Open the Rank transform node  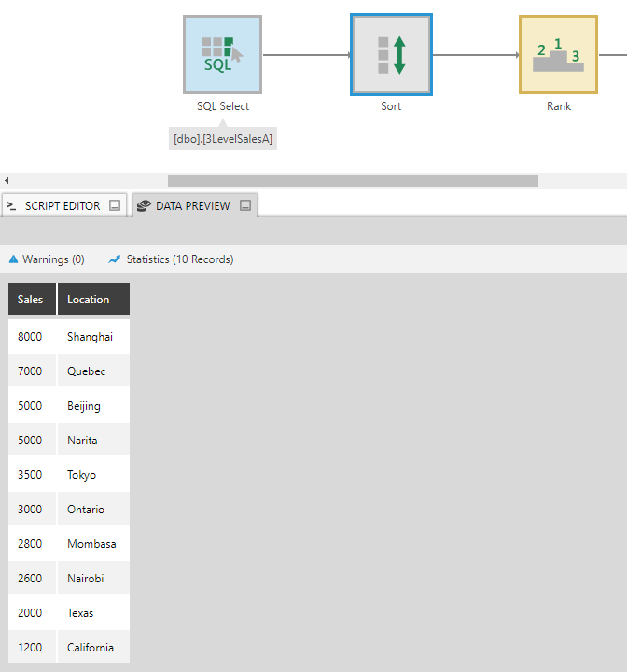point(558,54)
